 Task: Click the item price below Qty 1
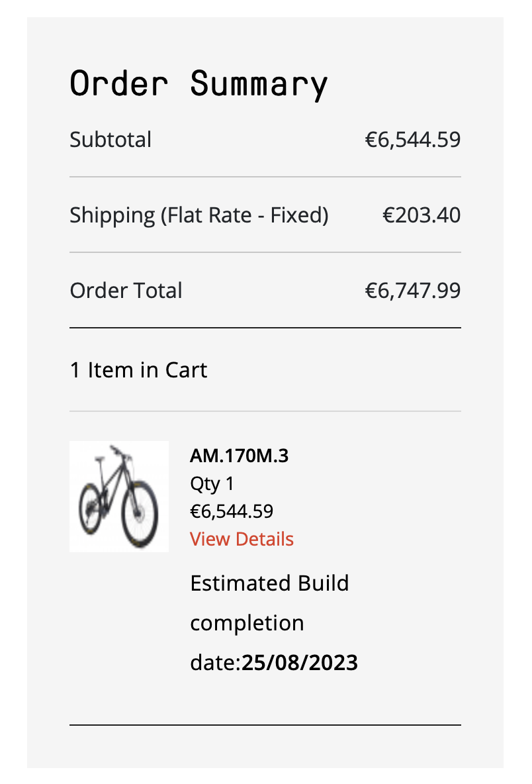(x=232, y=511)
